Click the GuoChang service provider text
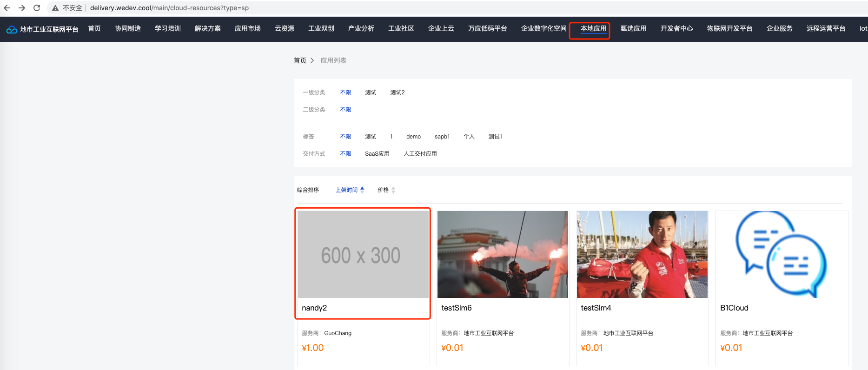This screenshot has width=868, height=370. 338,333
